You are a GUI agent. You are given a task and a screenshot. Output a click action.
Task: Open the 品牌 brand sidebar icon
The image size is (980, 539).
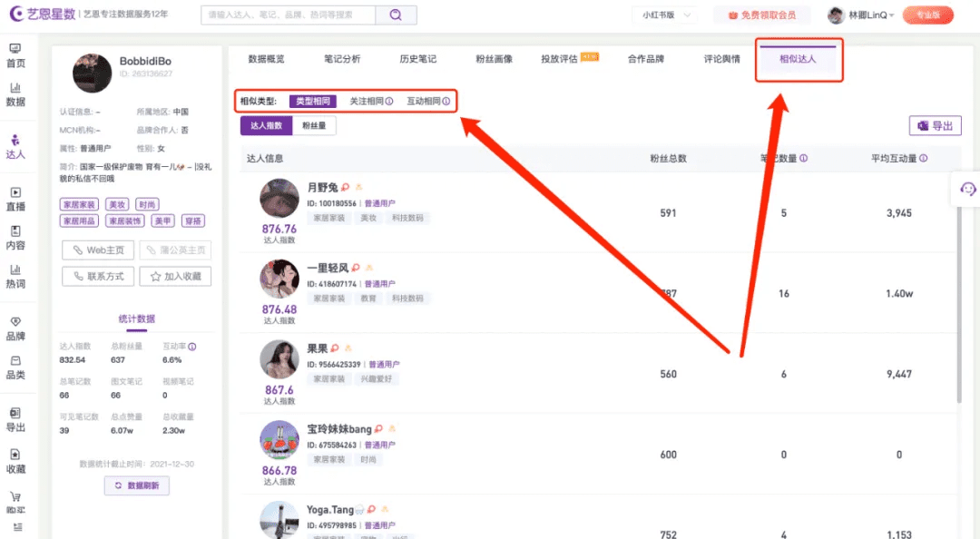click(15, 328)
